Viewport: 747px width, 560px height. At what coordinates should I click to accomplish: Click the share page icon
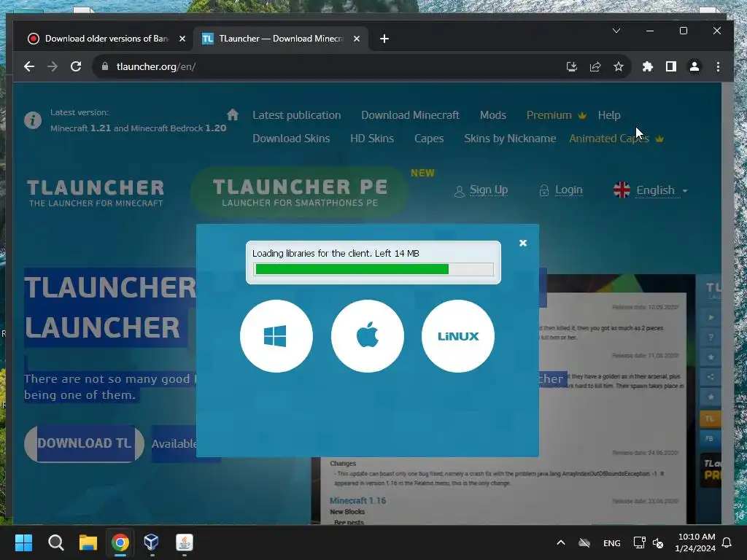click(595, 66)
